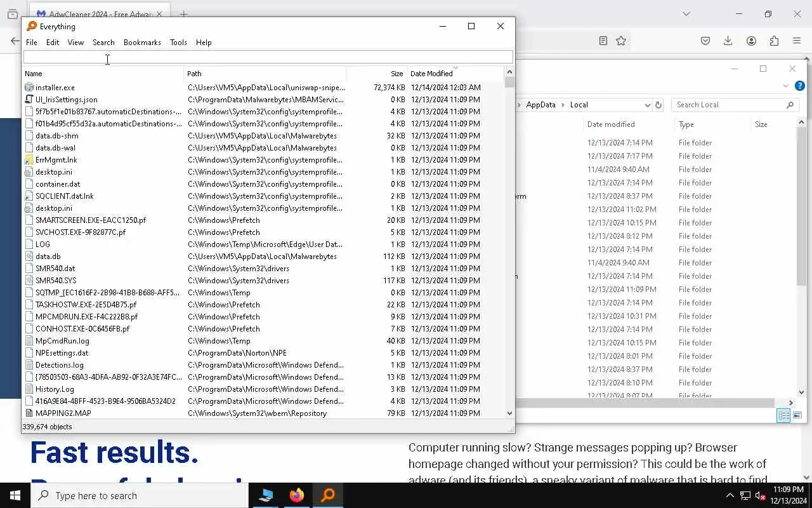Select the installer.exe file icon
812x508 pixels.
pyautogui.click(x=29, y=88)
